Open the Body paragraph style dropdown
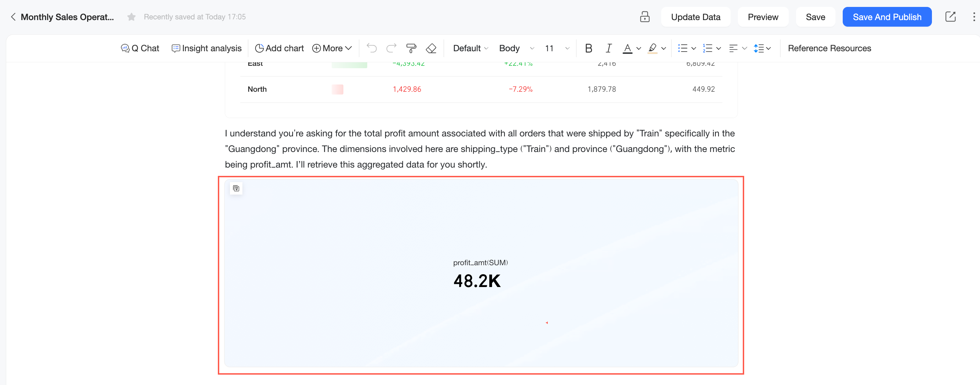980x385 pixels. pyautogui.click(x=516, y=48)
